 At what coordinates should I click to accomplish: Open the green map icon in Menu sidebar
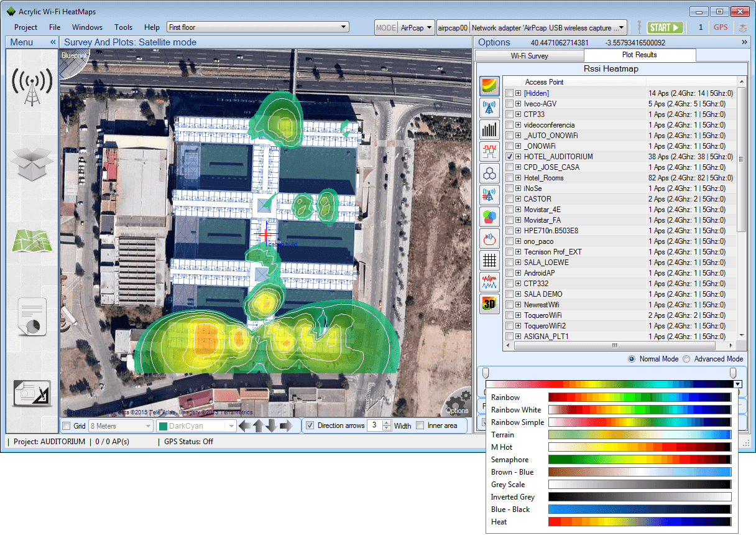point(32,241)
